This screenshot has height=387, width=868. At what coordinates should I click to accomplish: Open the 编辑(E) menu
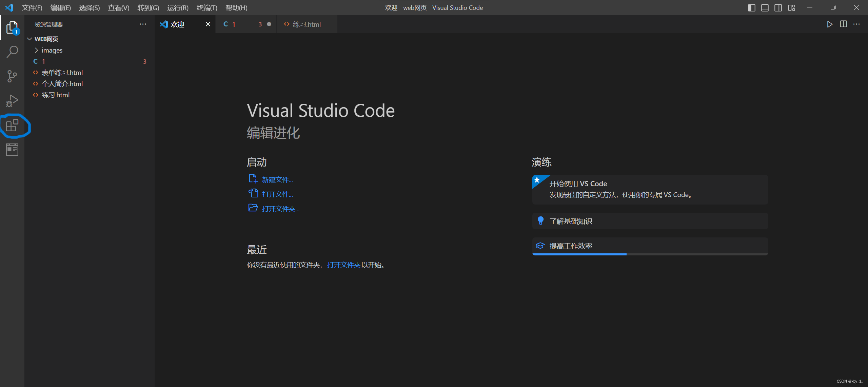(60, 7)
